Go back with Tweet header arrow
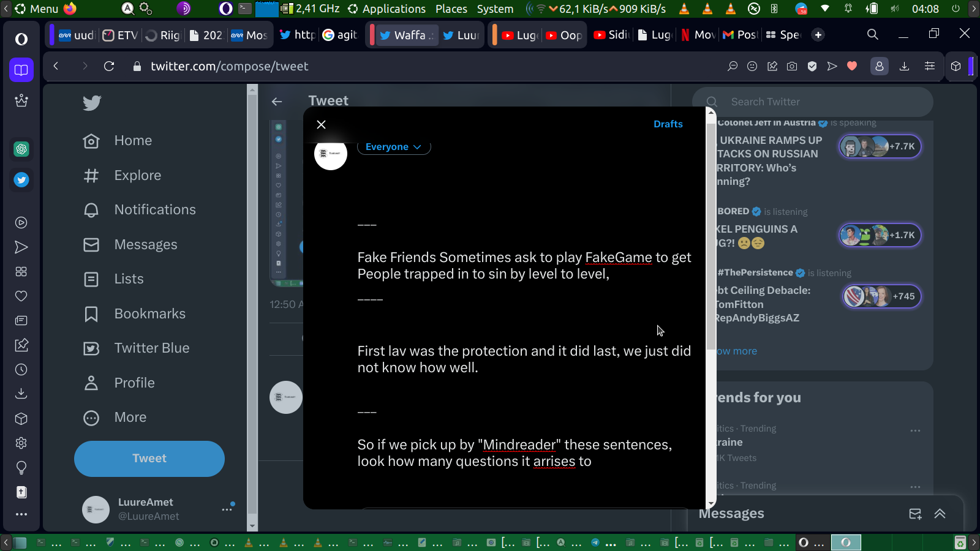This screenshot has height=551, width=980. click(277, 102)
